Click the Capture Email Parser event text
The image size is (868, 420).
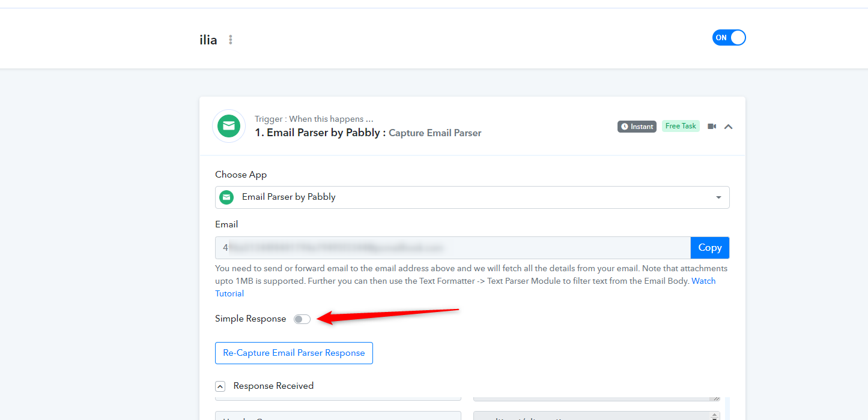435,133
